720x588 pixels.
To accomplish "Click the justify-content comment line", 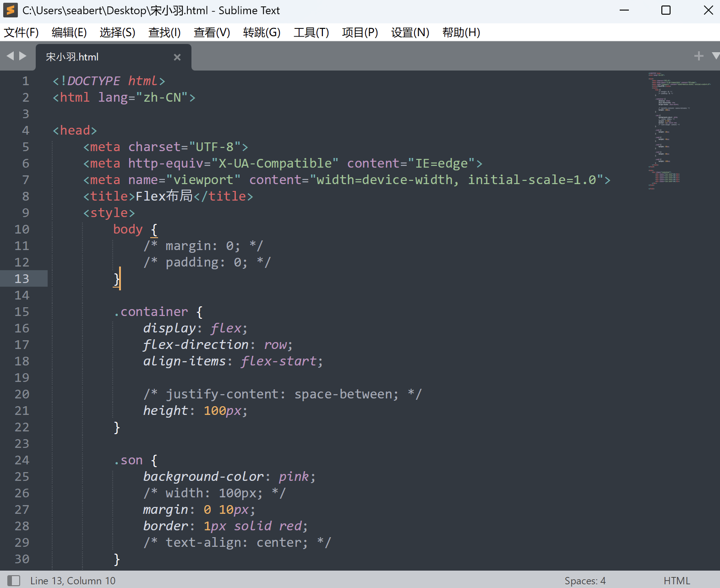I will 283,394.
